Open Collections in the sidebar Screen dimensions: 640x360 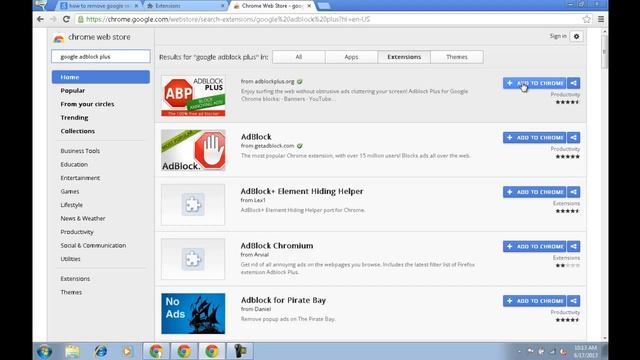coord(78,131)
